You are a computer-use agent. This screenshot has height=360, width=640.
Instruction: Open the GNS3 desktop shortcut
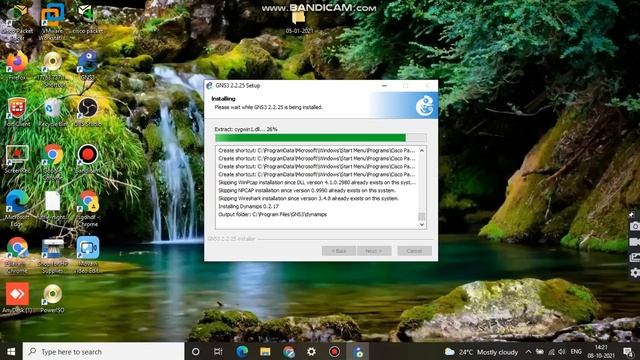click(88, 66)
